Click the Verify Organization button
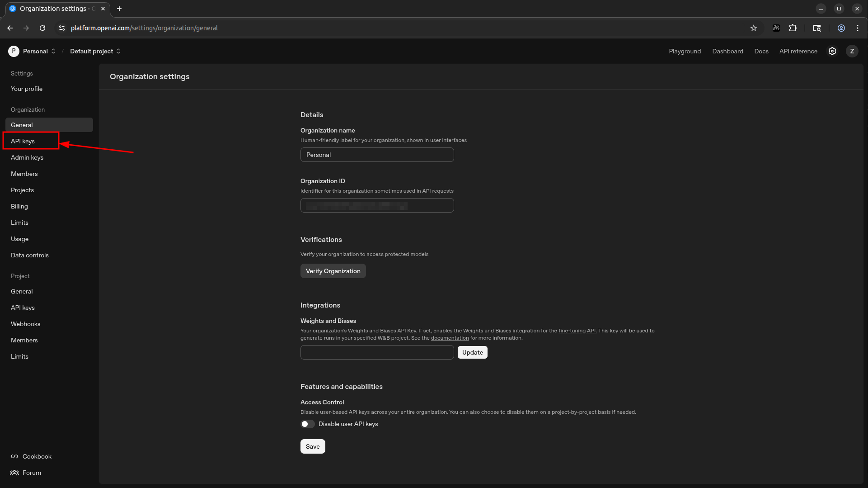 click(x=333, y=271)
